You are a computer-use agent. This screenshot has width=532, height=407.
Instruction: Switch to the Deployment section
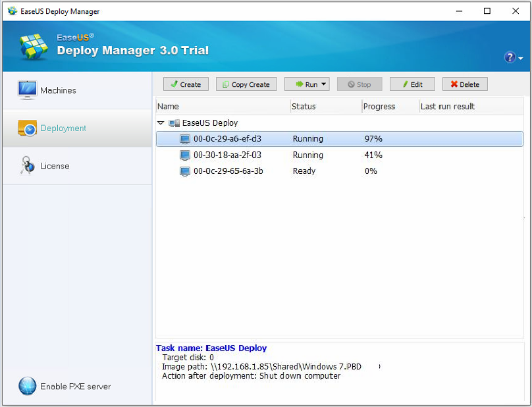[77, 128]
